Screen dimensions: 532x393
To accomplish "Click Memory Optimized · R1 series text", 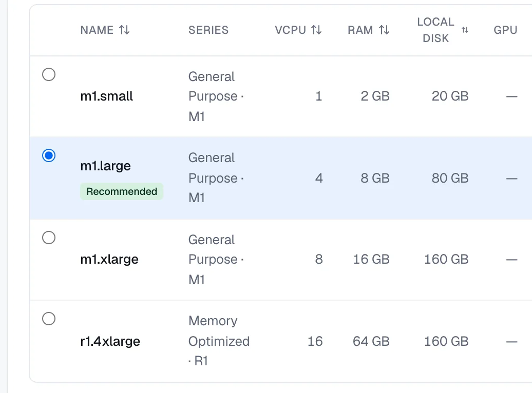I will 219,341.
